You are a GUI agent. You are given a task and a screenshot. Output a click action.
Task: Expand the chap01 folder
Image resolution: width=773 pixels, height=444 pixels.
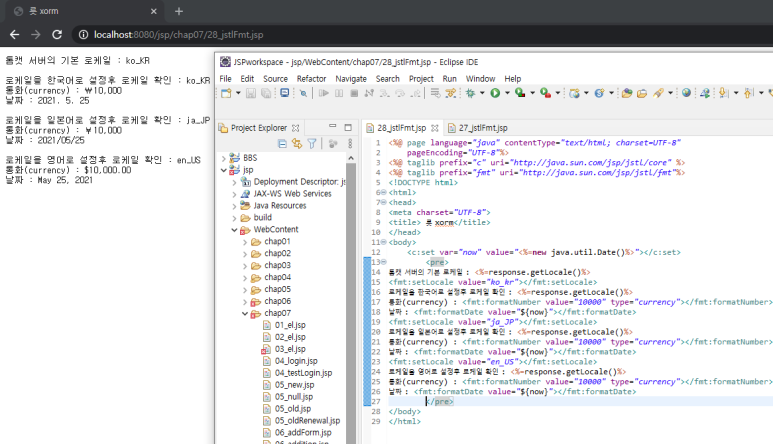click(x=245, y=241)
